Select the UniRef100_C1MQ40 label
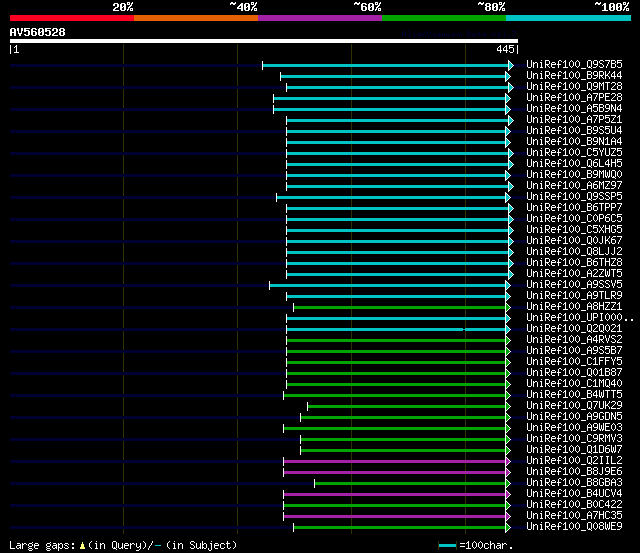Image resolution: width=640 pixels, height=553 pixels. pos(574,384)
